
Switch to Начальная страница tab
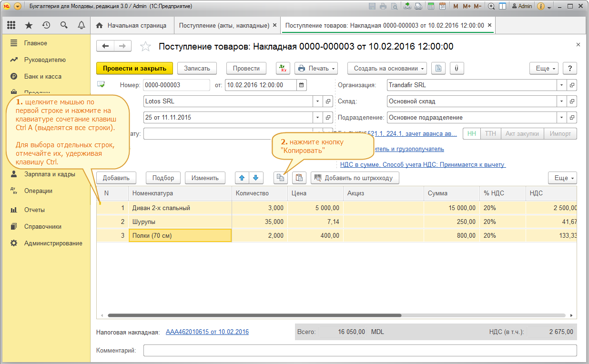[132, 25]
